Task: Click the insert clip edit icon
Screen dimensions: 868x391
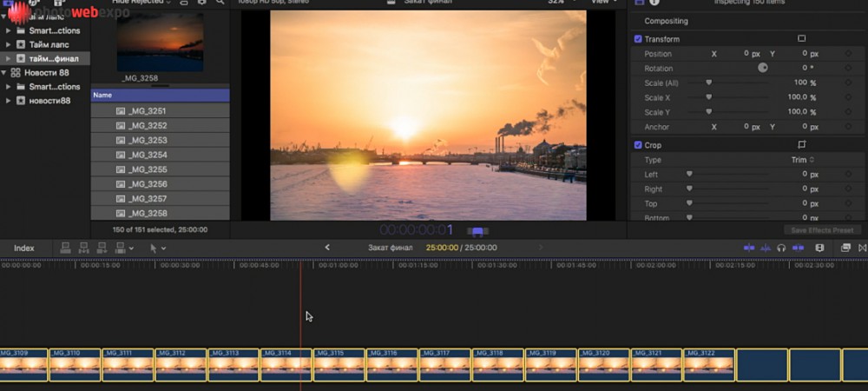Action: tap(84, 248)
